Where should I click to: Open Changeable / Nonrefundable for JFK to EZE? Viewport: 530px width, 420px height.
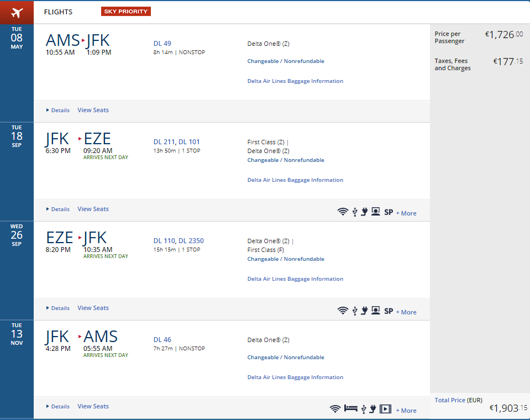click(286, 160)
